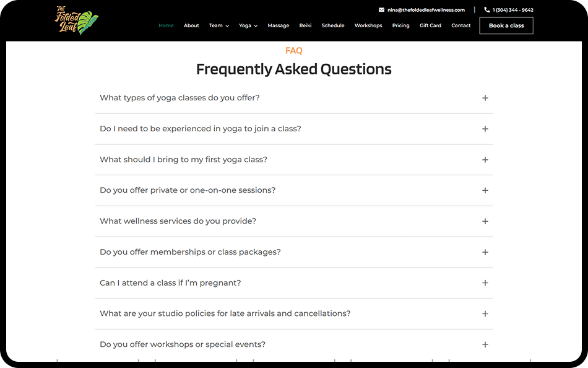Viewport: 588px width, 368px height.
Task: Open the Gift Card page
Action: tap(430, 25)
